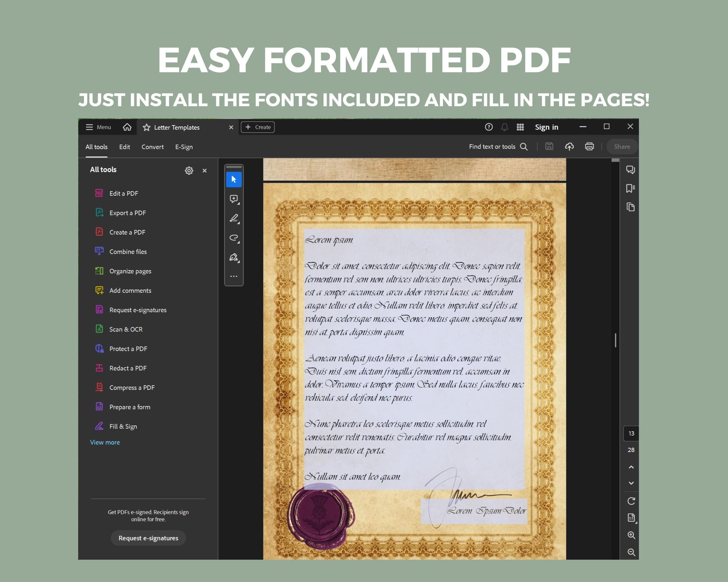Image resolution: width=728 pixels, height=582 pixels.
Task: Open the All tools settings gear
Action: point(189,170)
